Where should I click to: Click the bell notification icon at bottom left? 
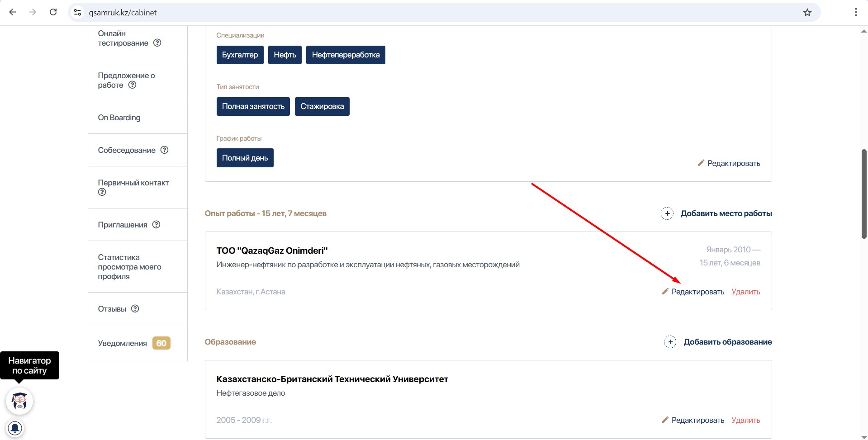tap(15, 428)
